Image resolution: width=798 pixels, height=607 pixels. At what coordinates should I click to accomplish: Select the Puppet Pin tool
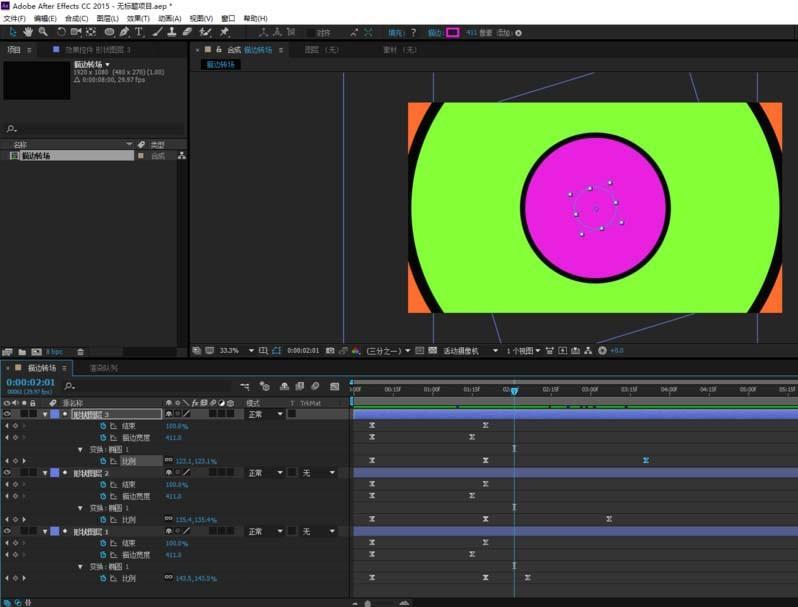(x=224, y=32)
